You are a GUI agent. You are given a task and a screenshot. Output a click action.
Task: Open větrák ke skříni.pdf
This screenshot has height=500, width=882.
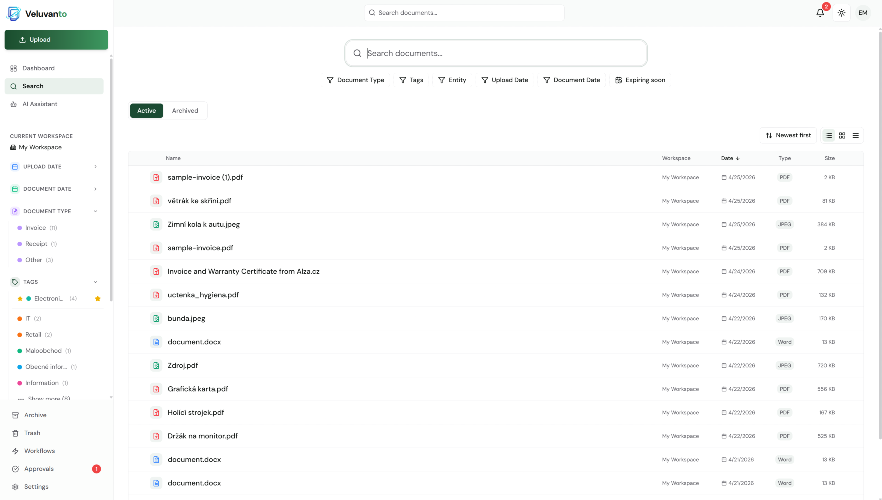pyautogui.click(x=199, y=201)
